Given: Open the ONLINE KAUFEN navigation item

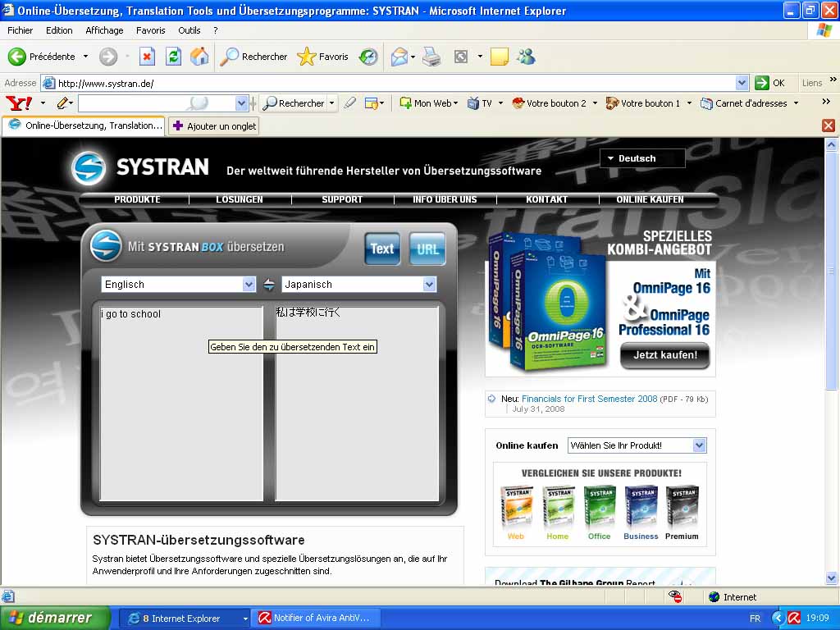Looking at the screenshot, I should tap(650, 199).
